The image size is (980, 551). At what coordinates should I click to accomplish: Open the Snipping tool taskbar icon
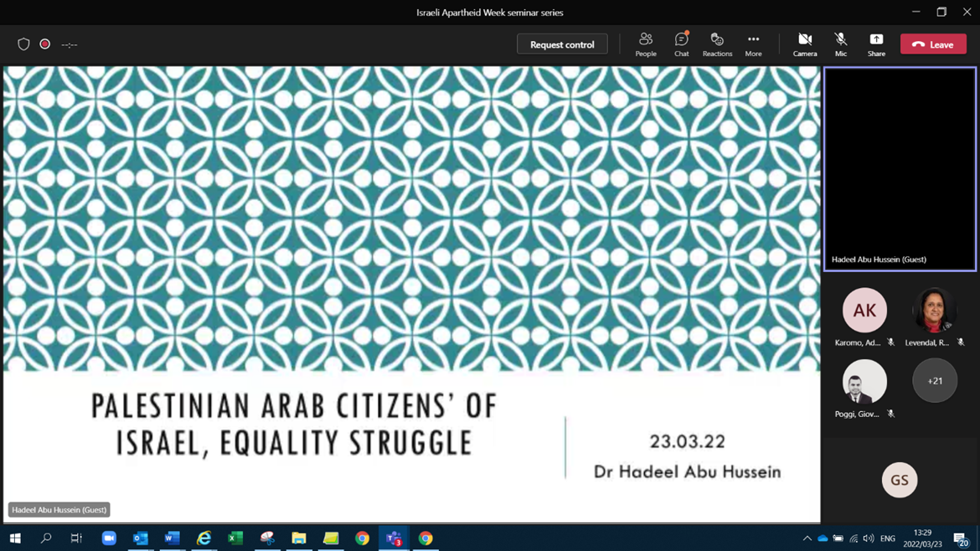click(267, 538)
